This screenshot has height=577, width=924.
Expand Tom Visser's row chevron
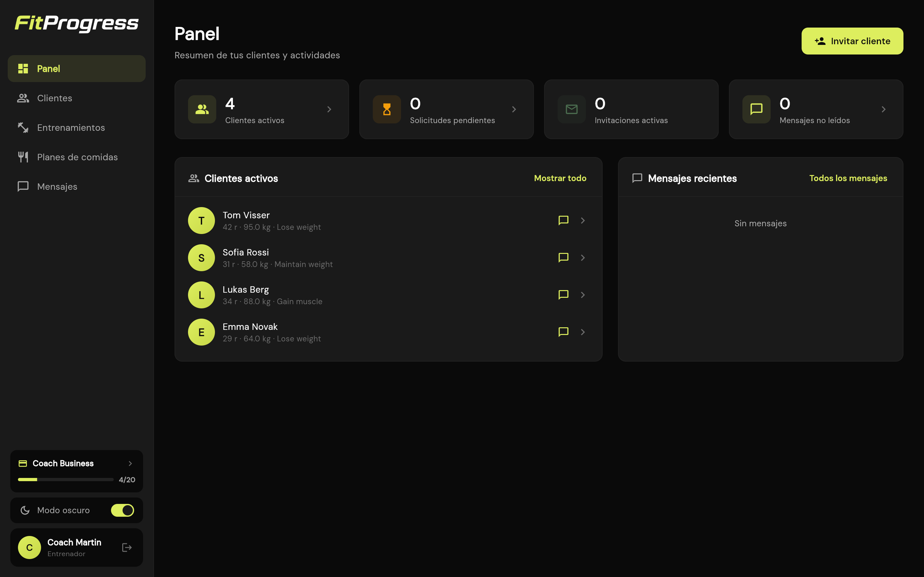[x=583, y=221]
